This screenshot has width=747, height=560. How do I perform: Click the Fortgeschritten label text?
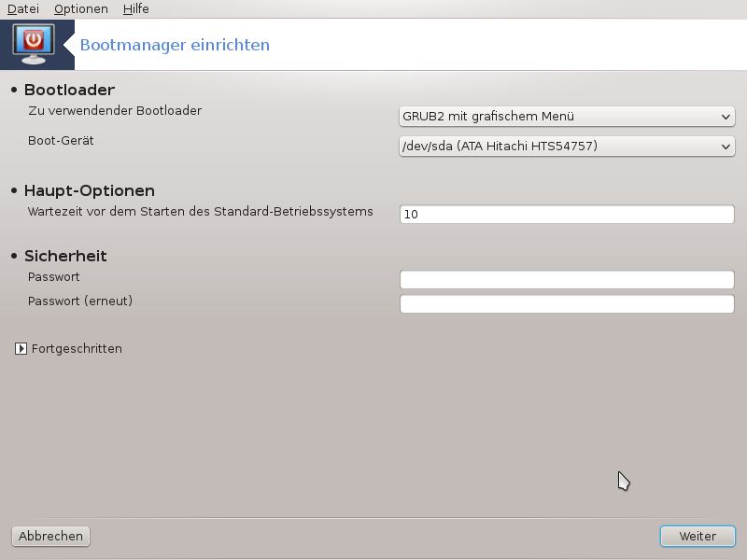77,348
